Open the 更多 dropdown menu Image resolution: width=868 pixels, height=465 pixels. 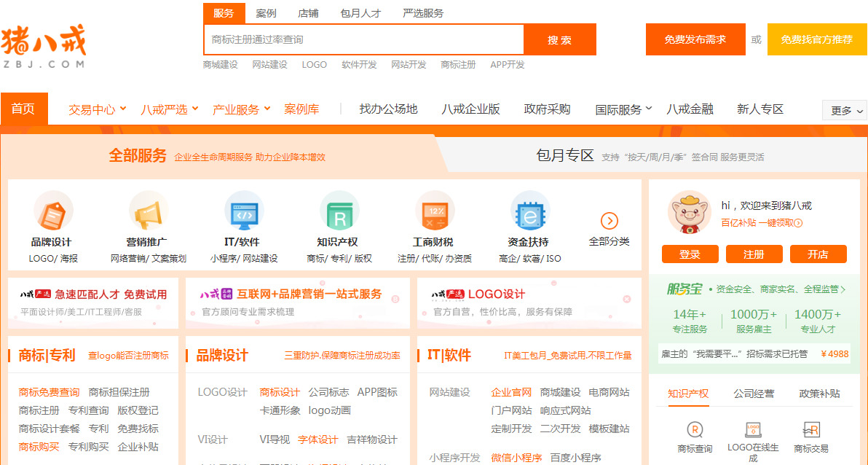[845, 110]
